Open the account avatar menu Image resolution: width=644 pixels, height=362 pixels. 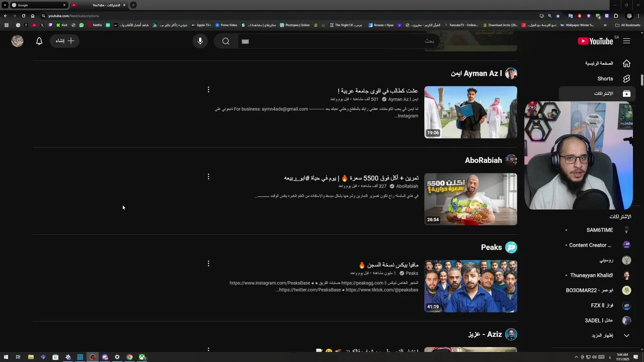[18, 41]
